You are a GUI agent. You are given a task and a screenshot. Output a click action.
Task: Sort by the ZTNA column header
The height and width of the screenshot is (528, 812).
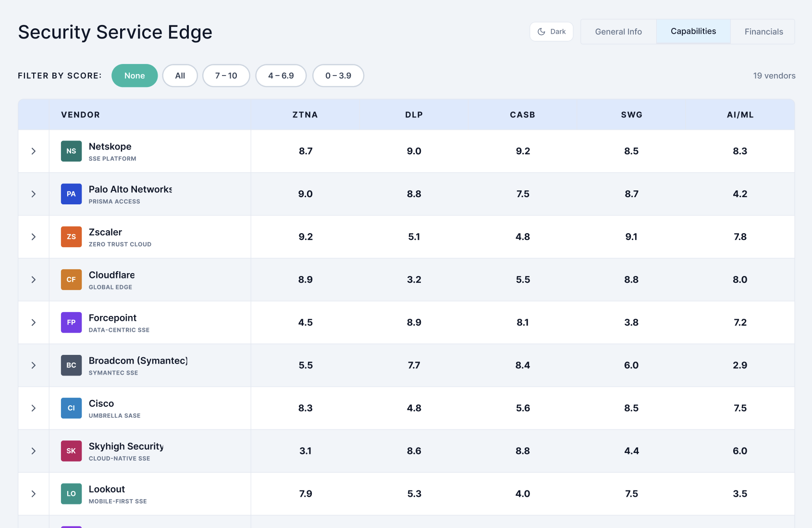tap(305, 114)
